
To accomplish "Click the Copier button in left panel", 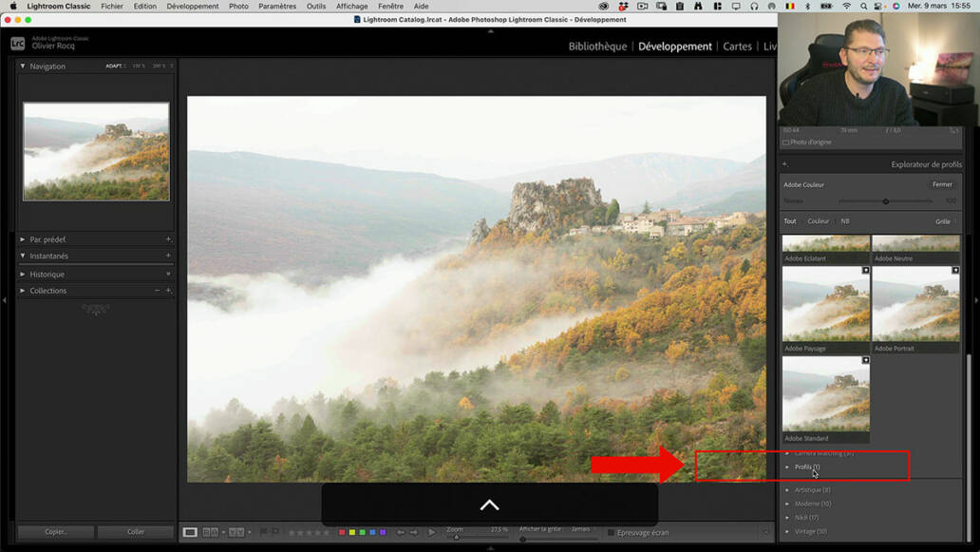I will click(55, 531).
